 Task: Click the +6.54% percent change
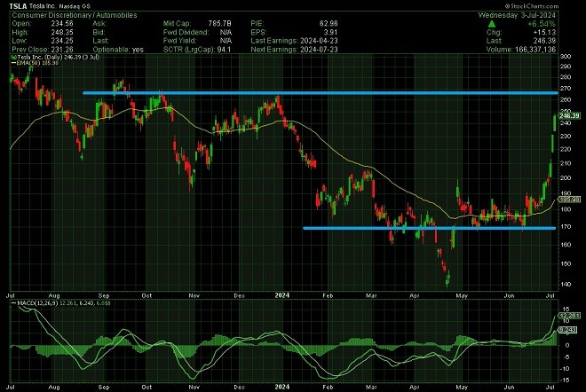[x=542, y=24]
